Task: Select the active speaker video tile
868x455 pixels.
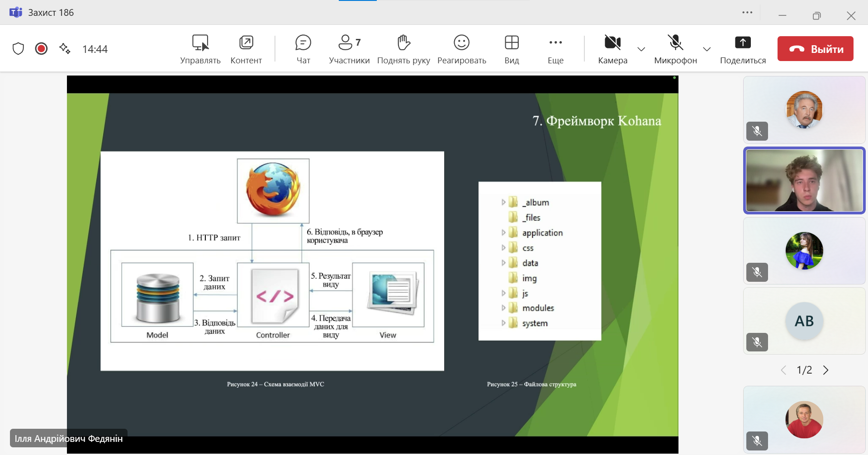Action: tap(804, 180)
